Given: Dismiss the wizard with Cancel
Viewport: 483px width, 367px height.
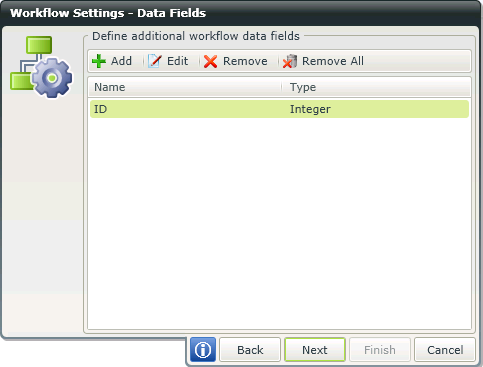Looking at the screenshot, I should coord(445,350).
